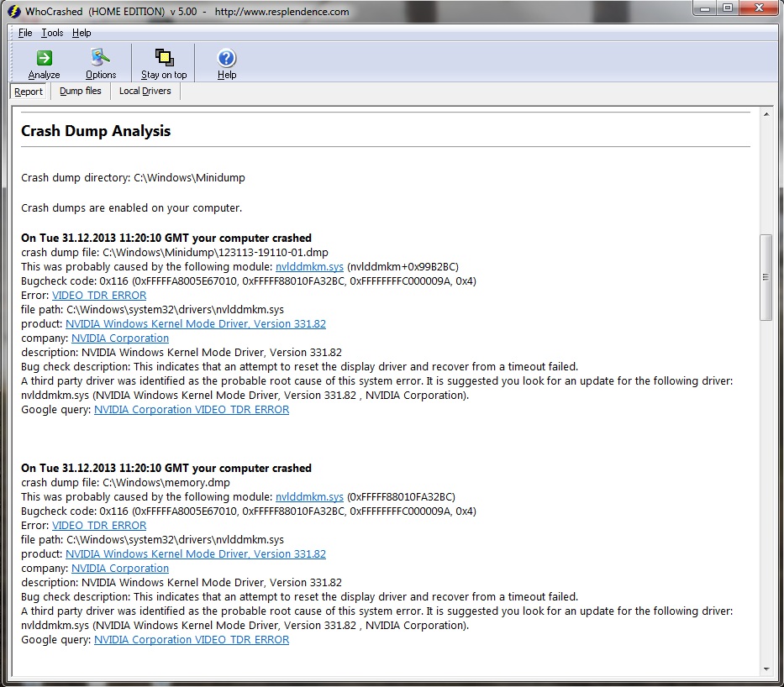Open Google query link under the first crash entry

192,410
